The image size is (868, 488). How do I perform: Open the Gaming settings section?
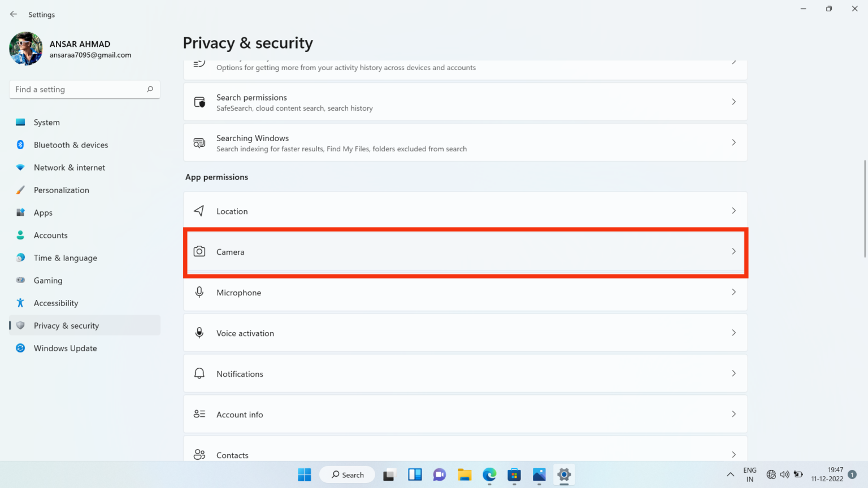coord(48,280)
